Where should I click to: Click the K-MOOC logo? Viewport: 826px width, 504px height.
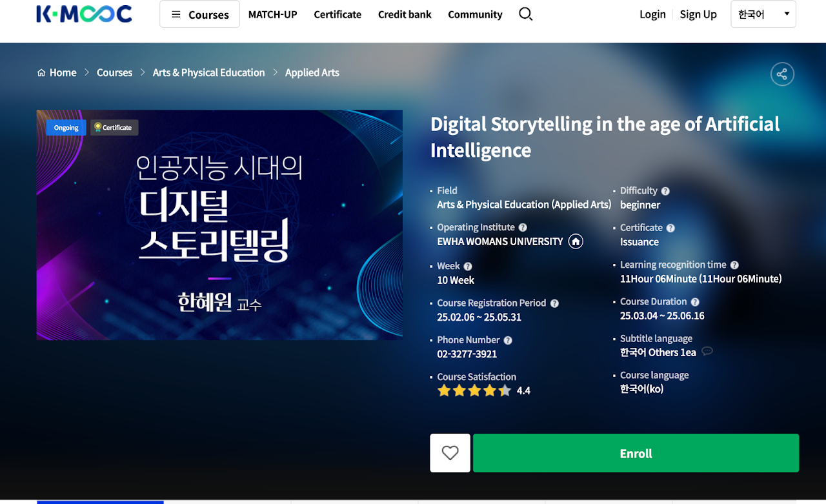(84, 14)
